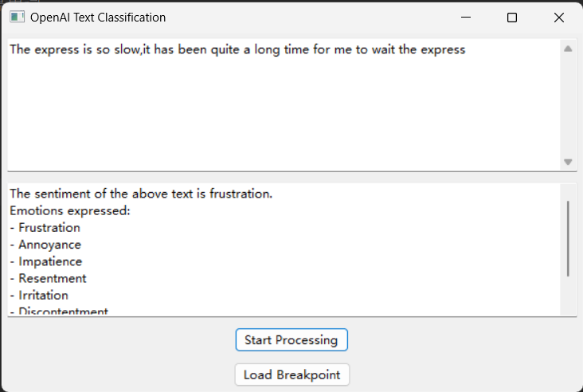Click the output panel's scrollbar thumb
Image resolution: width=583 pixels, height=392 pixels.
pos(568,238)
